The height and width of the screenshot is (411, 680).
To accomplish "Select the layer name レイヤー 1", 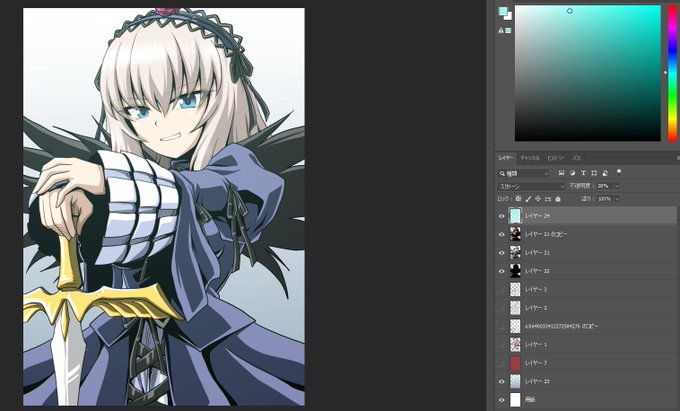I will [536, 345].
